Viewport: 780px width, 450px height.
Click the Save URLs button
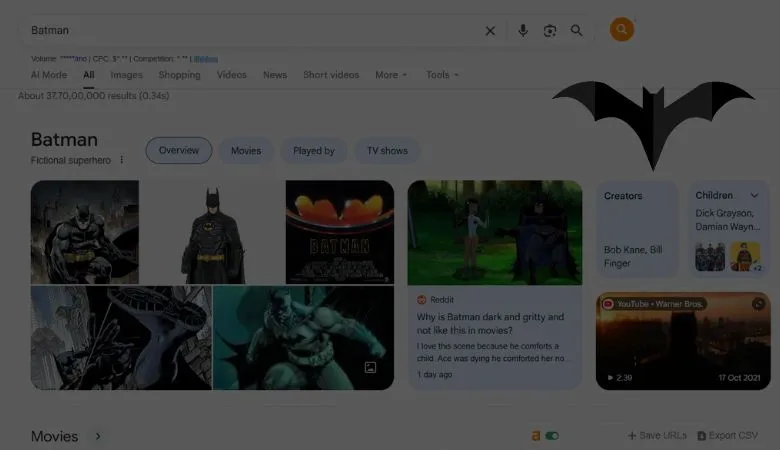coord(657,436)
